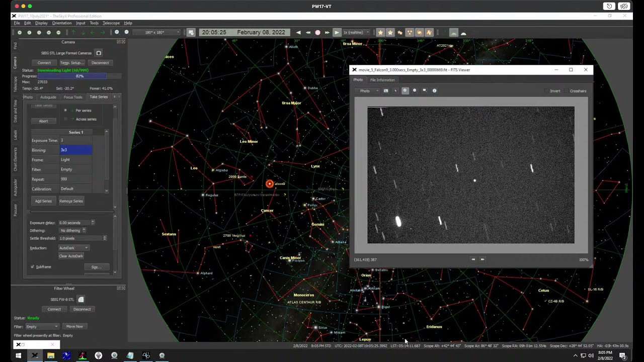The image size is (644, 362).
Task: Open the Photo dropdown in FITS Viewer
Action: point(368,91)
